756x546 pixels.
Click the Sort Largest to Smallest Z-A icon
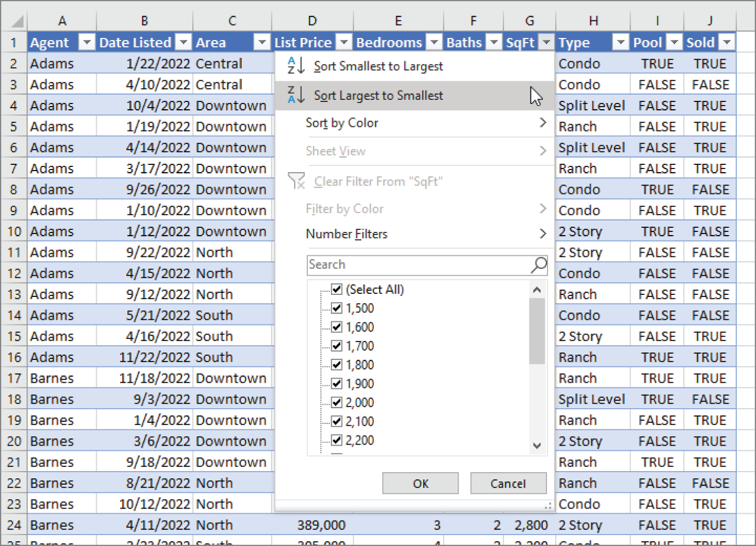pos(296,95)
